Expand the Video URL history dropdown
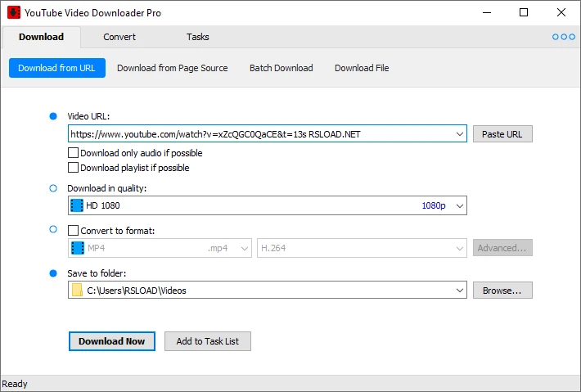The height and width of the screenshot is (392, 581). [x=459, y=134]
